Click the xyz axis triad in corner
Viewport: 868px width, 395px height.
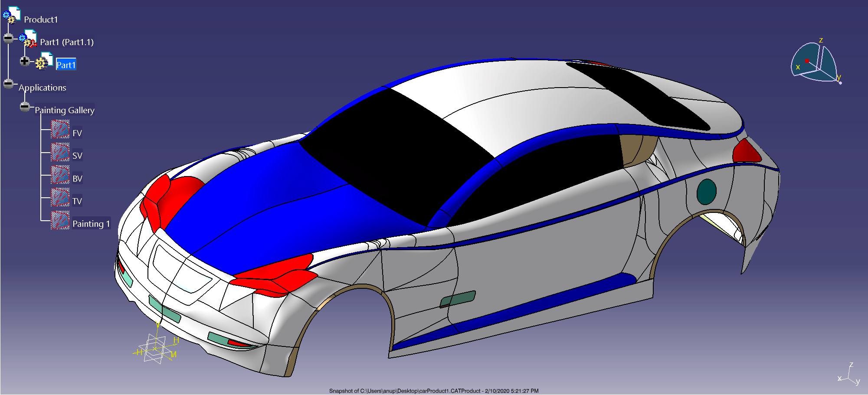coord(849,375)
